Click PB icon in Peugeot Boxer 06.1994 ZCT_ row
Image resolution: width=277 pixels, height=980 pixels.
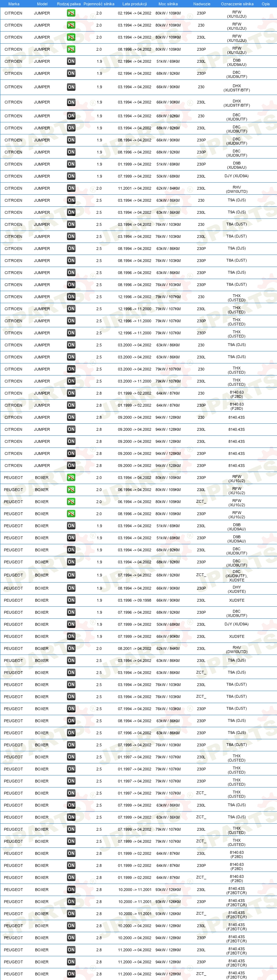pyautogui.click(x=71, y=502)
